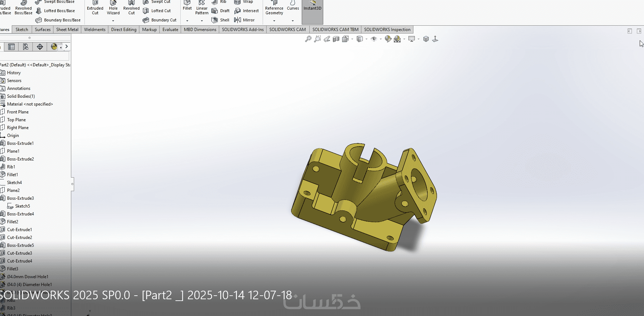This screenshot has height=316, width=644.
Task: Switch to the Surfaces tab
Action: pyautogui.click(x=43, y=30)
